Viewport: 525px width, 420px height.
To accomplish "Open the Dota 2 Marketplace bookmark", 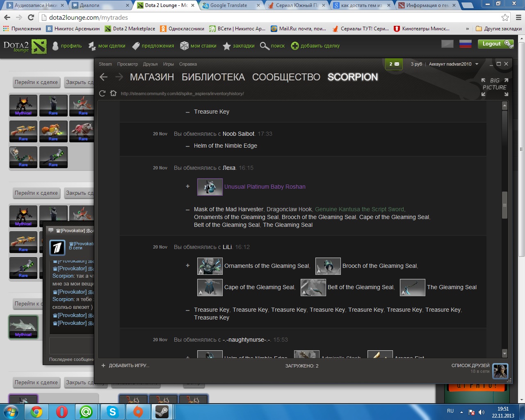I will click(x=130, y=29).
